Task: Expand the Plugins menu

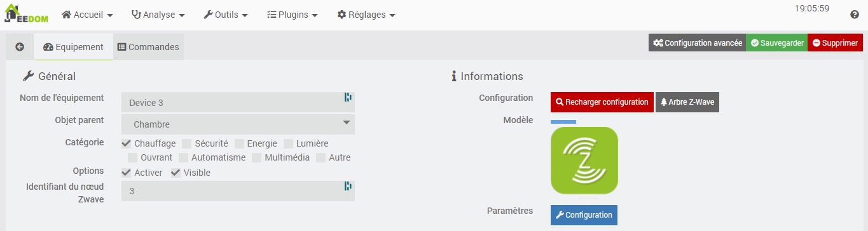Action: (x=293, y=15)
